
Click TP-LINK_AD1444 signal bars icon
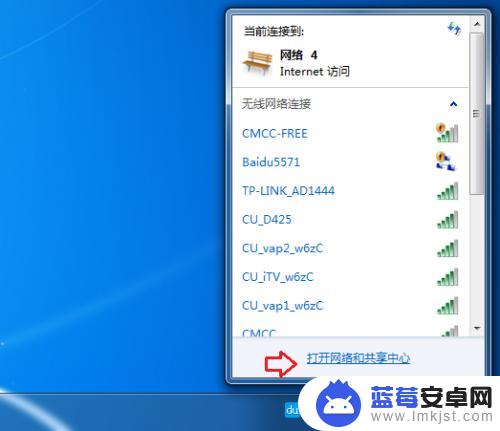(x=448, y=191)
